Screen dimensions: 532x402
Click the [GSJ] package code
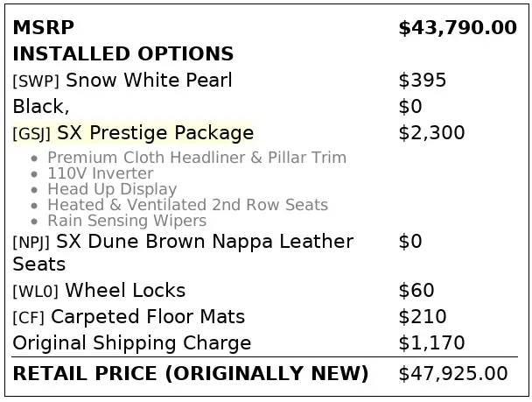coord(32,134)
